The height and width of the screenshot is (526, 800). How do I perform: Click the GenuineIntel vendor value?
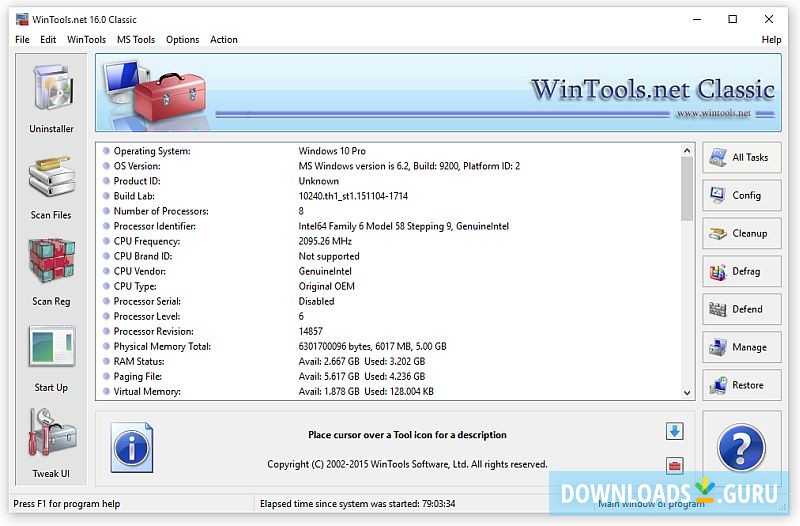pyautogui.click(x=325, y=271)
